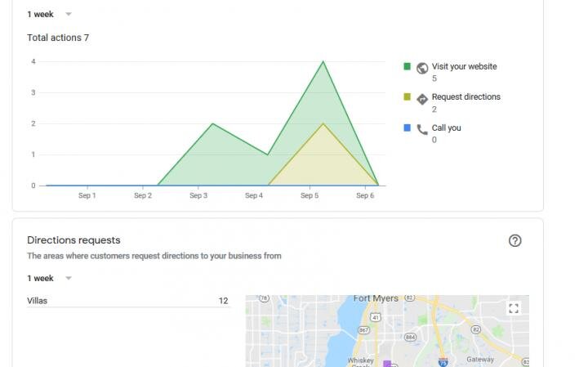Click the Villas row in directions list
This screenshot has height=367, width=588.
point(129,301)
